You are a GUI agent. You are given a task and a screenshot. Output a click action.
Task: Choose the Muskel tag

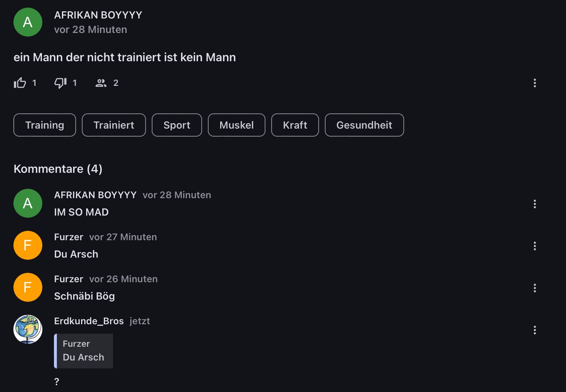click(x=236, y=125)
